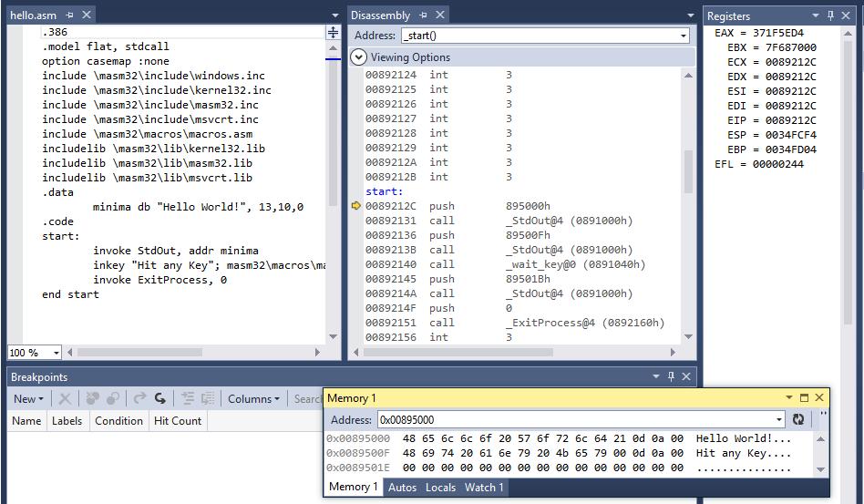
Task: Click the Breakpoints Search box
Action: coord(307,399)
